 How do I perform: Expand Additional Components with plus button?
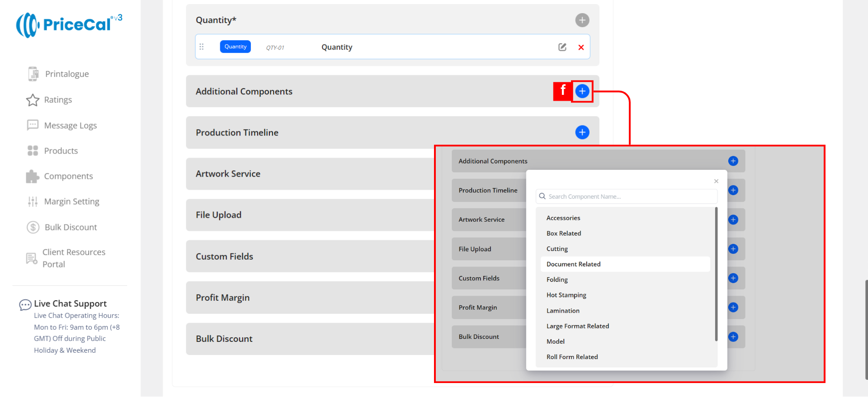click(x=582, y=91)
